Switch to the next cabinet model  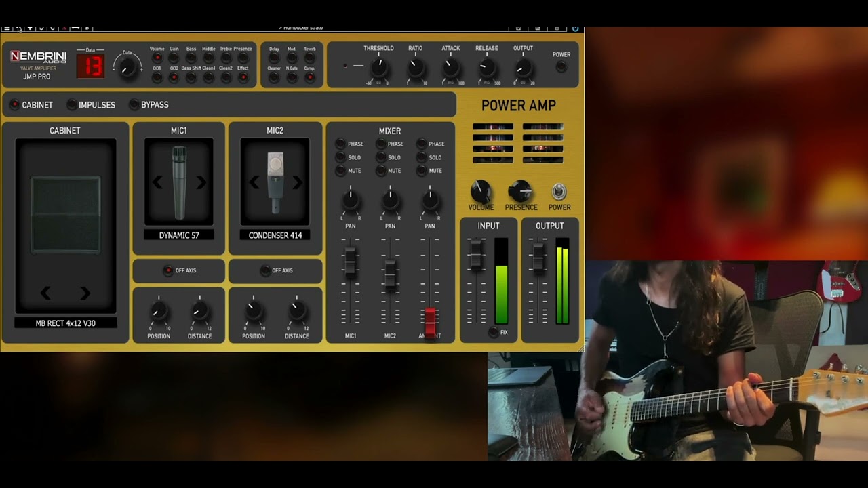tap(85, 293)
